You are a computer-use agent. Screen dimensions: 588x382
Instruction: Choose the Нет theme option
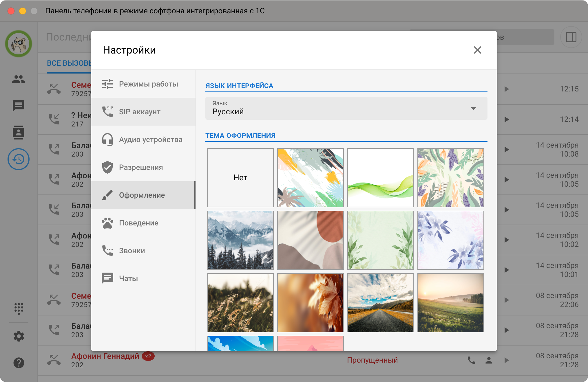[x=240, y=178]
